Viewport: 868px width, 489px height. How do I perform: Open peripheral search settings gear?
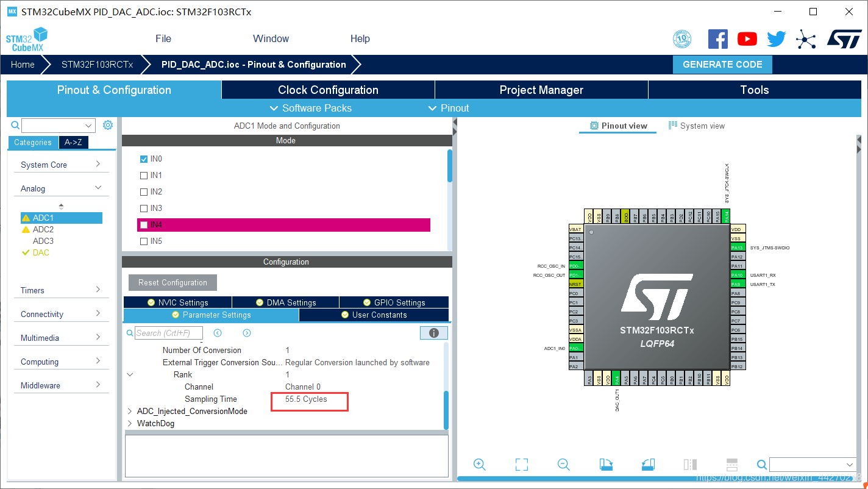108,125
